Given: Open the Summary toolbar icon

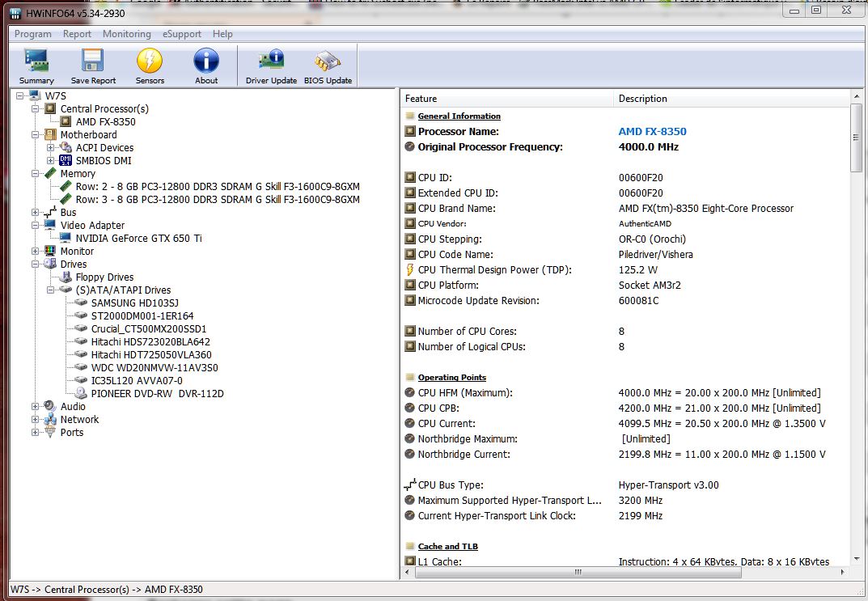Looking at the screenshot, I should [36, 66].
